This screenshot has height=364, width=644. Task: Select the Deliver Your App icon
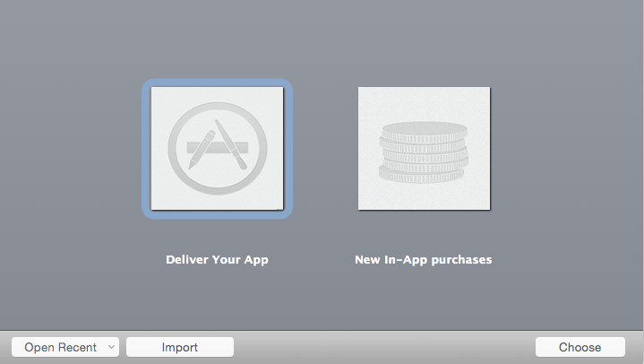[218, 149]
